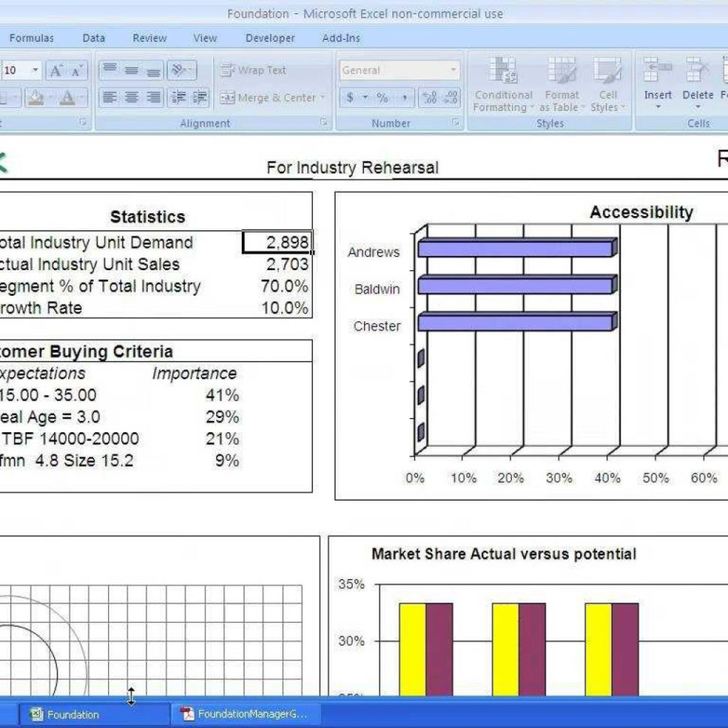This screenshot has height=728, width=728.
Task: Expand the Cell Styles gallery
Action: (x=608, y=89)
